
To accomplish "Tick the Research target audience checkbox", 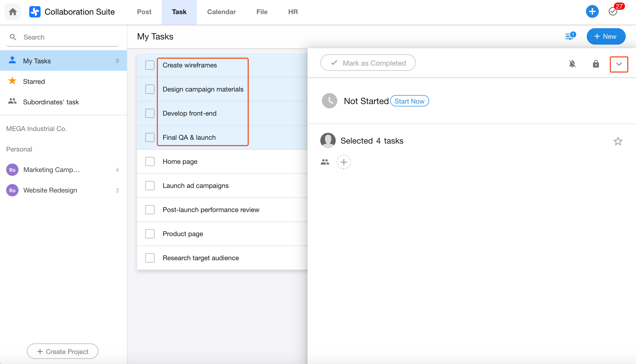I will coord(150,258).
